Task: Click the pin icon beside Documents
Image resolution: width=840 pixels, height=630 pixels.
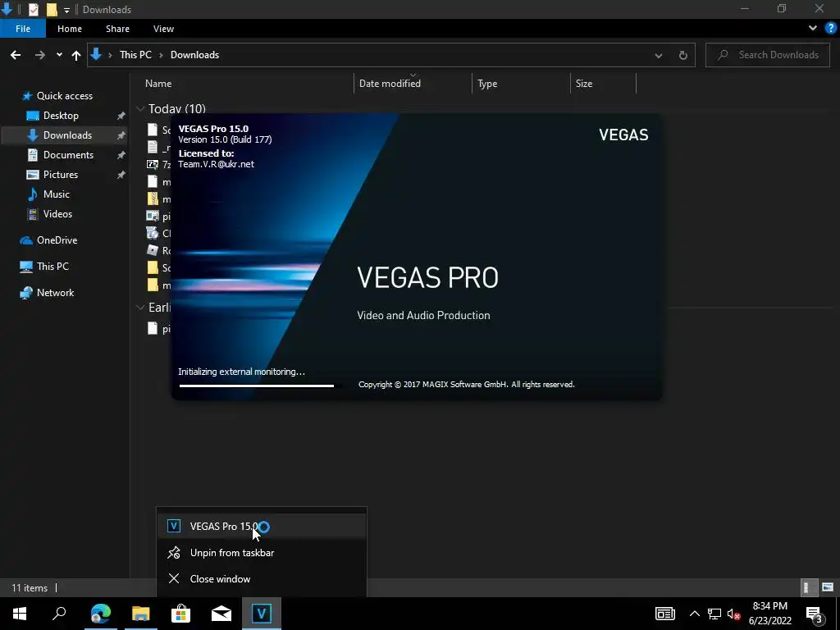Action: pos(121,155)
